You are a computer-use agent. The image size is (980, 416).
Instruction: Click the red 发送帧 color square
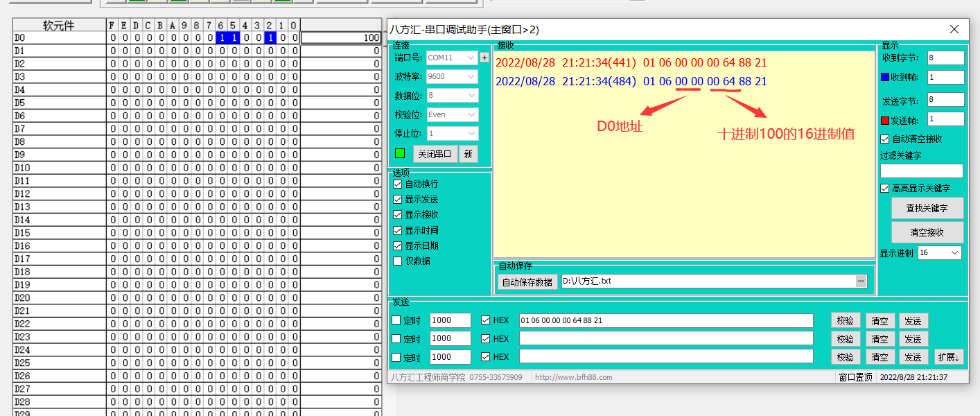tap(885, 120)
